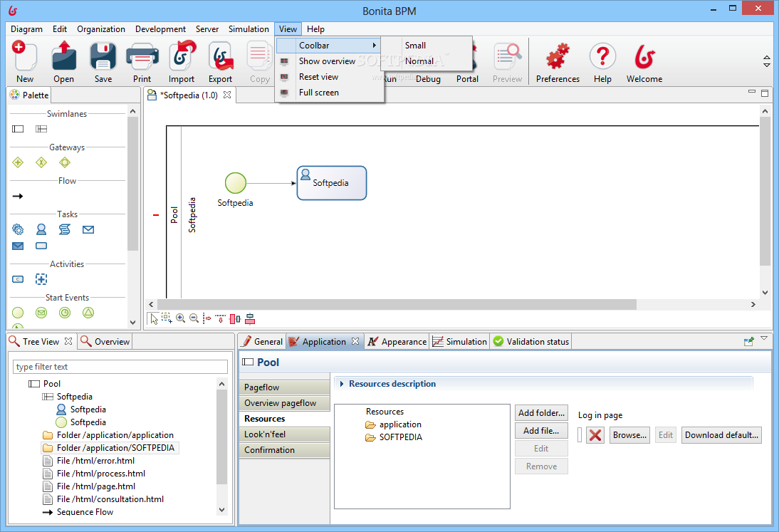The image size is (779, 532).
Task: Click the Add file... button
Action: click(541, 431)
